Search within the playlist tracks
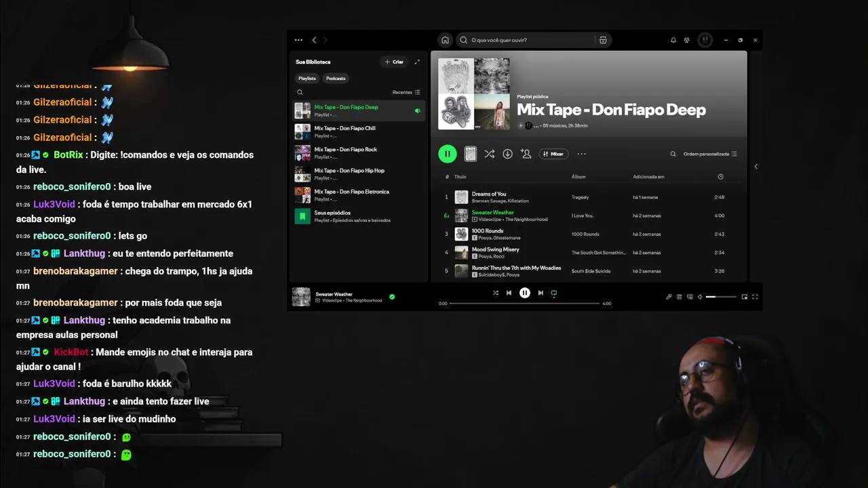 (x=673, y=154)
